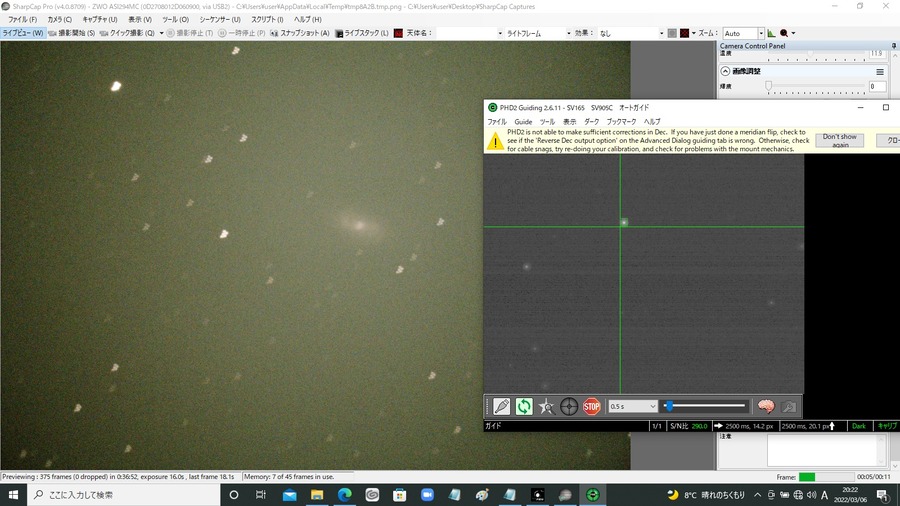Screen dimensions: 900x506
Task: Open SharpCap キャプチャ (U) menu
Action: [x=100, y=19]
